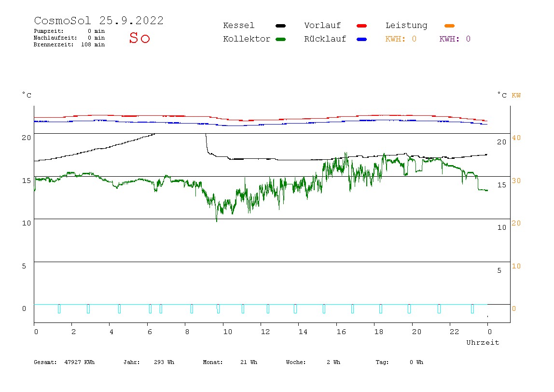Click the green Kollektor legend swatch
Viewport: 554px width, 392px height.
(x=280, y=39)
